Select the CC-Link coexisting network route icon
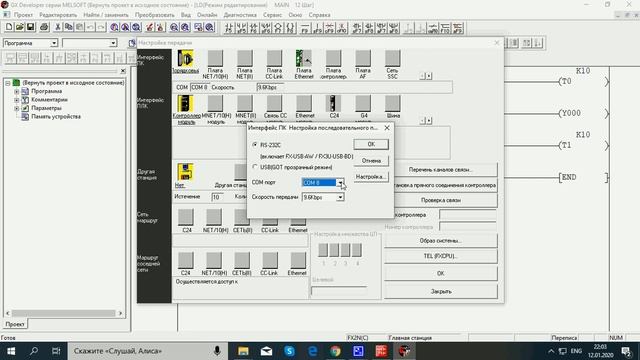640x360 pixels. [x=270, y=260]
